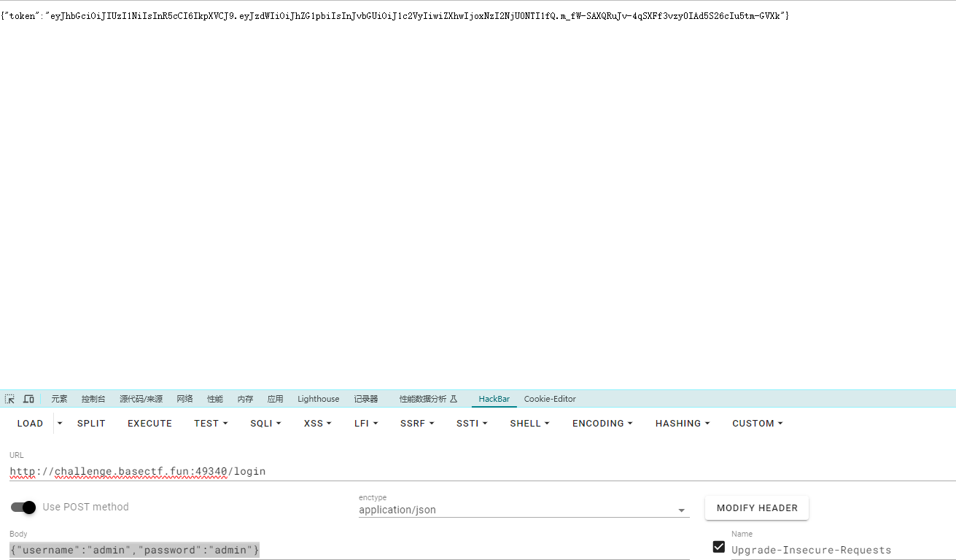Click the MODIFY HEADER button
The height and width of the screenshot is (560, 956).
756,508
